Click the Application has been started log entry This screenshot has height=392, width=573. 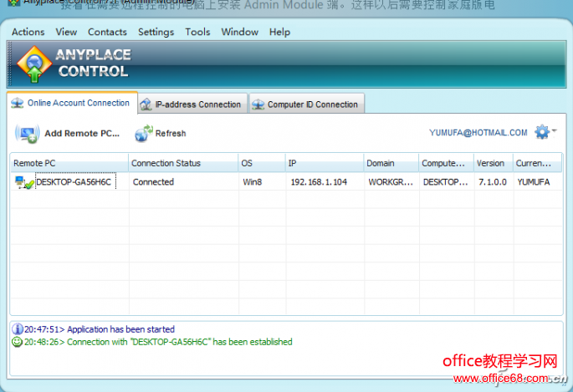point(100,329)
